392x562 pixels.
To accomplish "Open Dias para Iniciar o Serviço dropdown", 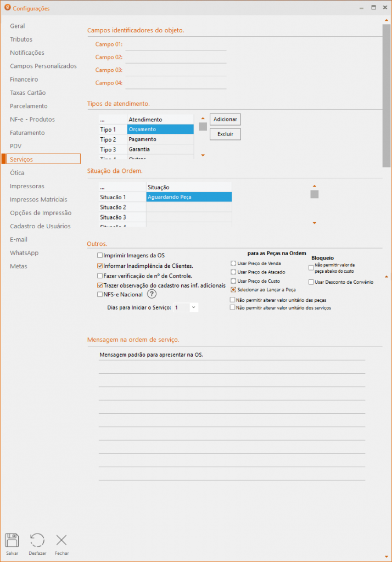I will [x=194, y=307].
